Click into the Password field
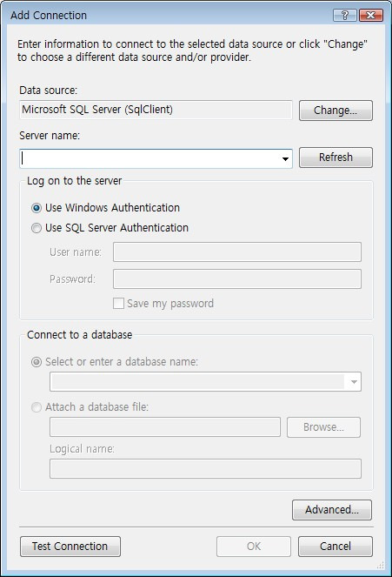 click(237, 279)
